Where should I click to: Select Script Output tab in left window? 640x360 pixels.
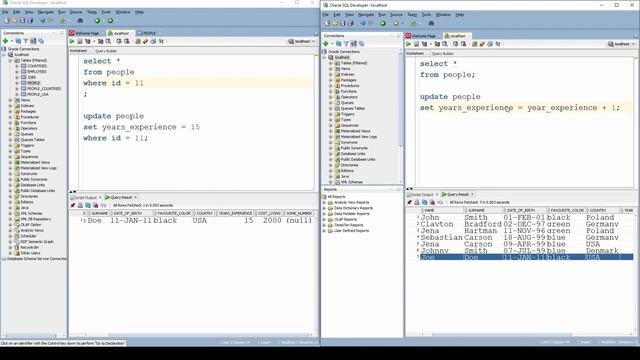(x=83, y=198)
